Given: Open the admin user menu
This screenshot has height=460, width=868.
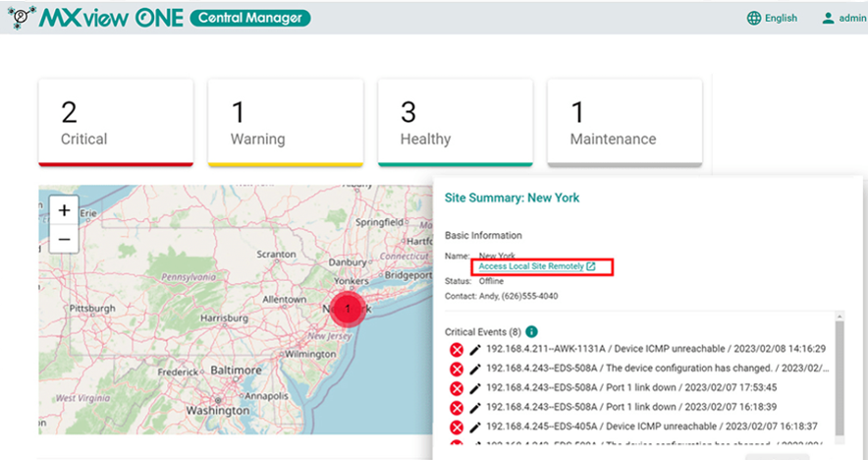Looking at the screenshot, I should [843, 18].
